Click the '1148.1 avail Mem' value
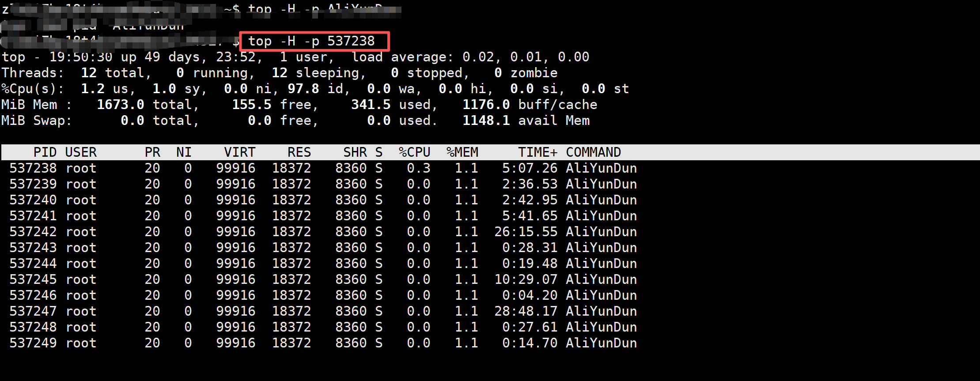Screen dimensions: 980x381 click(x=526, y=121)
